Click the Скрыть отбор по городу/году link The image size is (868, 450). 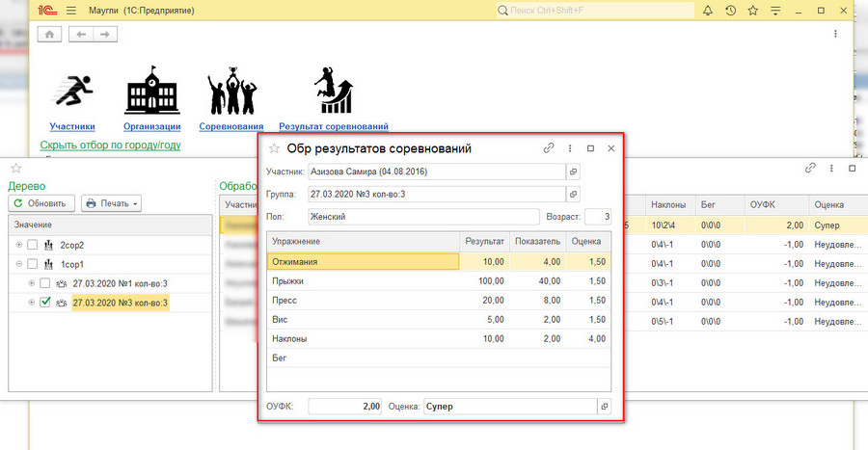point(110,146)
